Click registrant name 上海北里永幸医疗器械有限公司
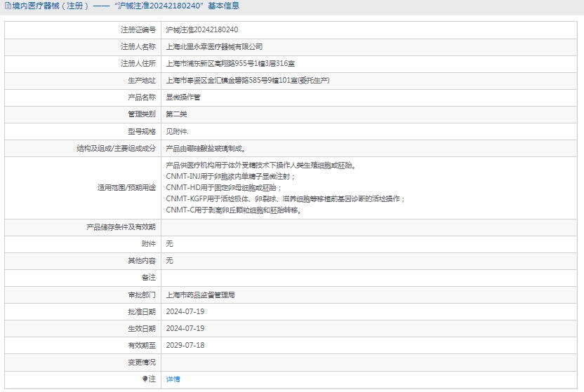 pyautogui.click(x=214, y=47)
